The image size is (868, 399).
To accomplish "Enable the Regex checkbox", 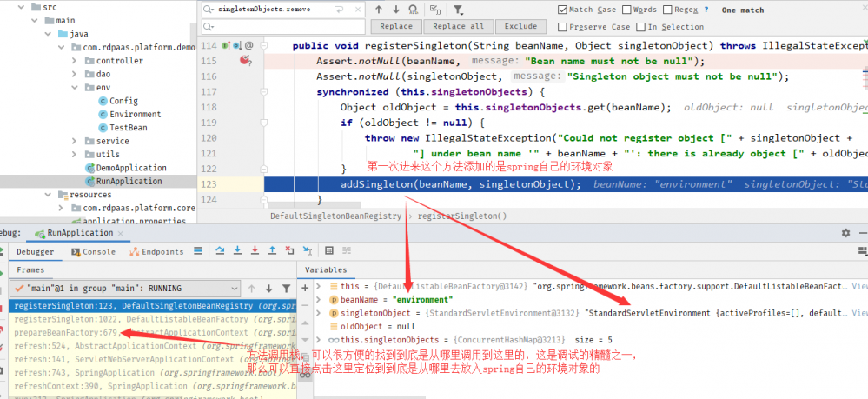I will [667, 10].
